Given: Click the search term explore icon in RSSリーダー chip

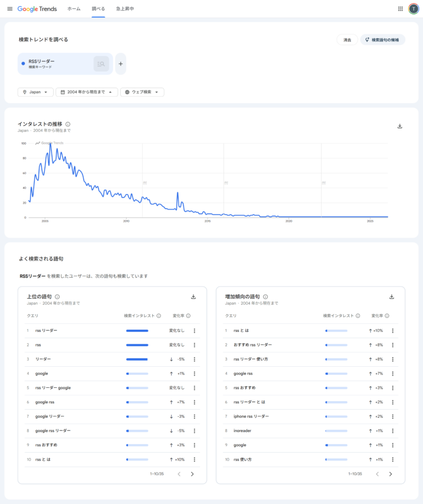Looking at the screenshot, I should tap(101, 64).
